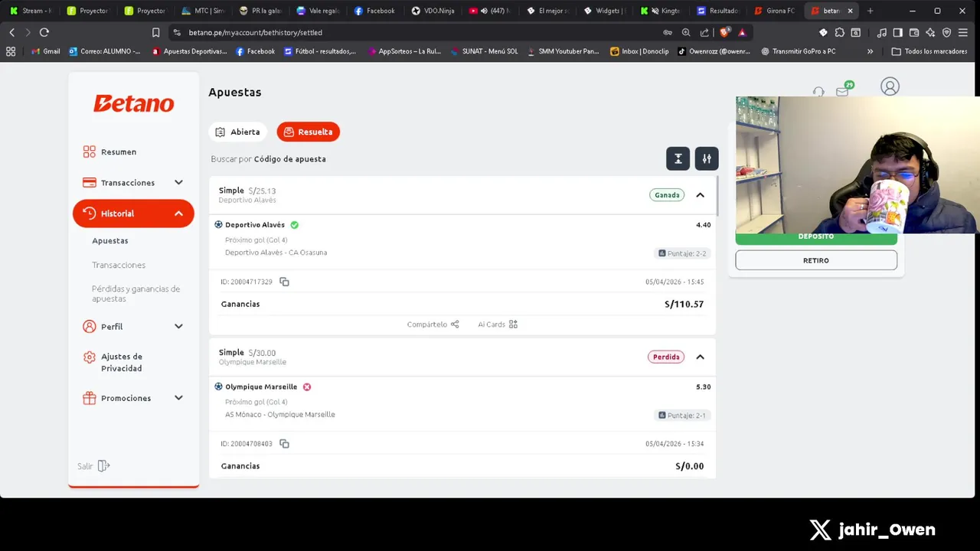Collapse the Deportivo Alavés bet card

point(700,195)
